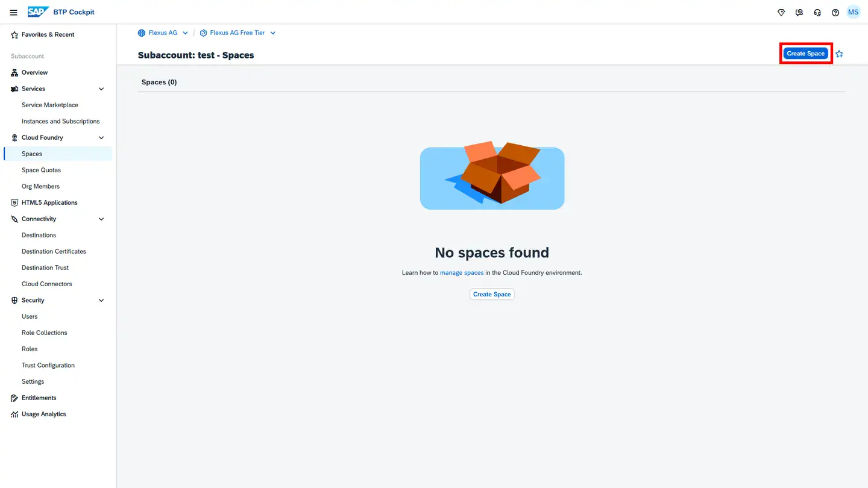This screenshot has height=488, width=868.
Task: Collapse the Security section chevron
Action: coord(101,300)
